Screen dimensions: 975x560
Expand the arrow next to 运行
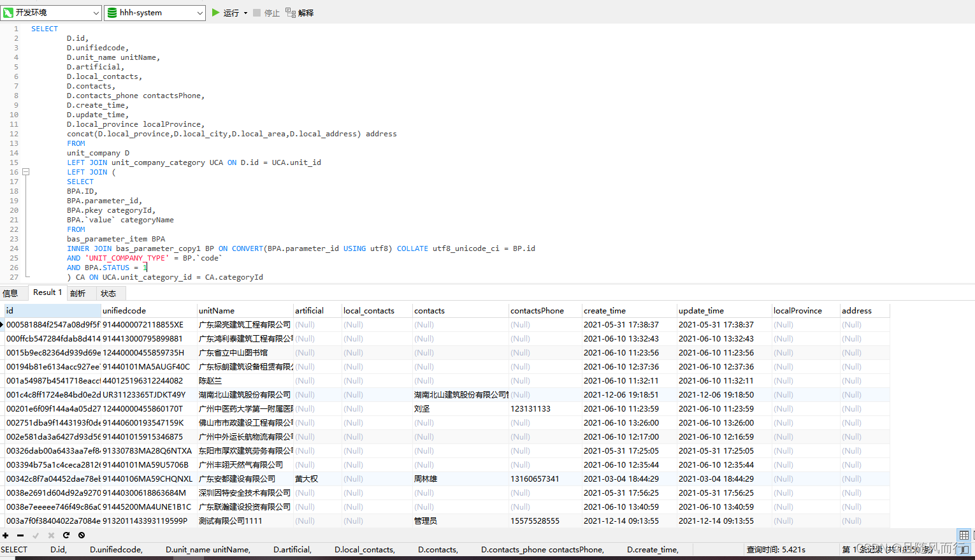245,13
